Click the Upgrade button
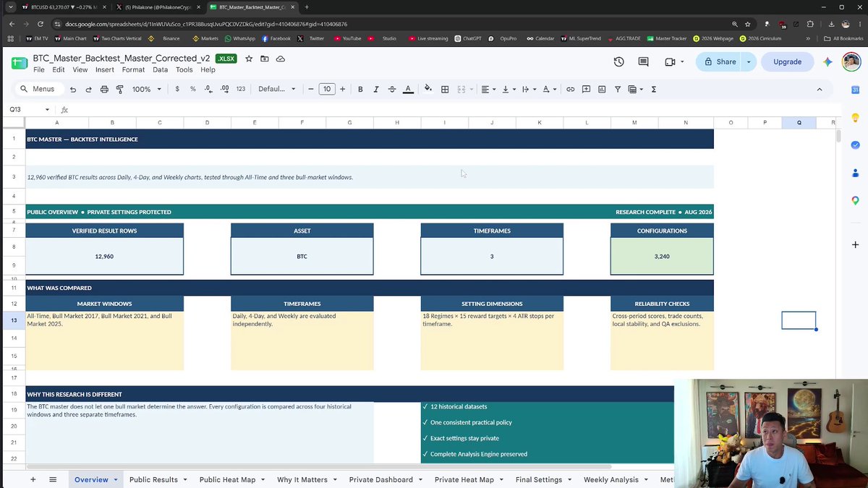 pos(787,62)
